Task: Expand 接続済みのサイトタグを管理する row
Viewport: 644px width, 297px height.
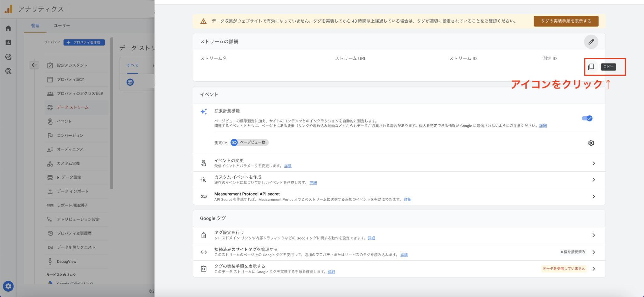Action: coord(594,252)
